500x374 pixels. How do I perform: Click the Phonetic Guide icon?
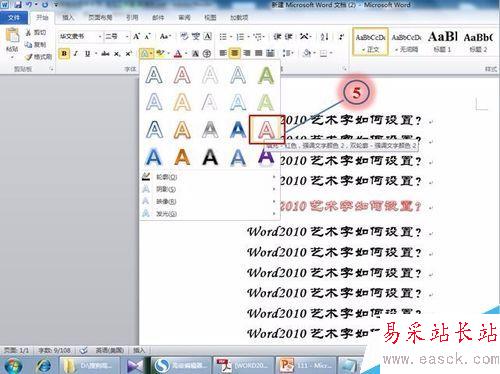[x=196, y=36]
